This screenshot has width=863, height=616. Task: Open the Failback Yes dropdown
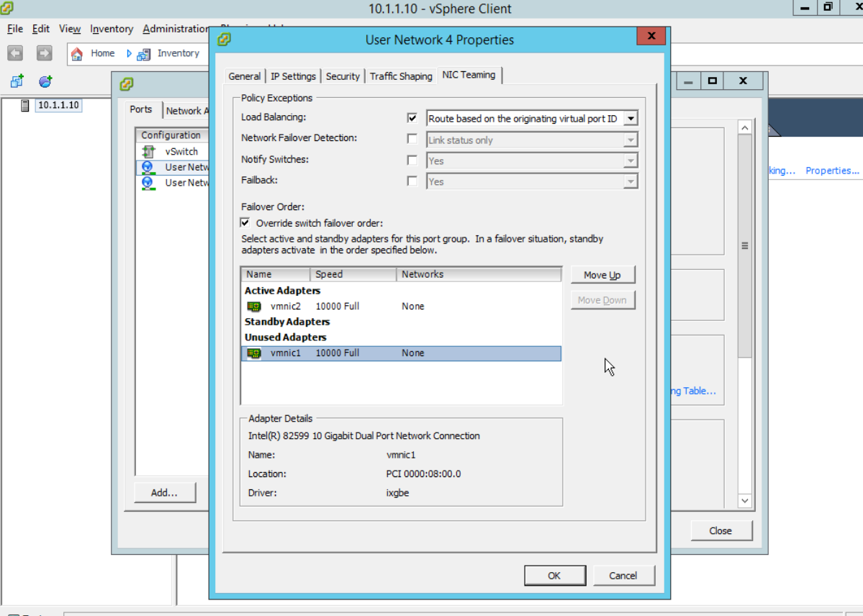[x=631, y=181]
